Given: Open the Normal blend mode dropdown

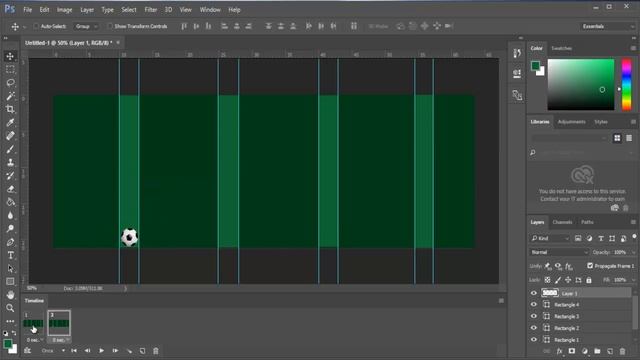Looking at the screenshot, I should click(559, 252).
